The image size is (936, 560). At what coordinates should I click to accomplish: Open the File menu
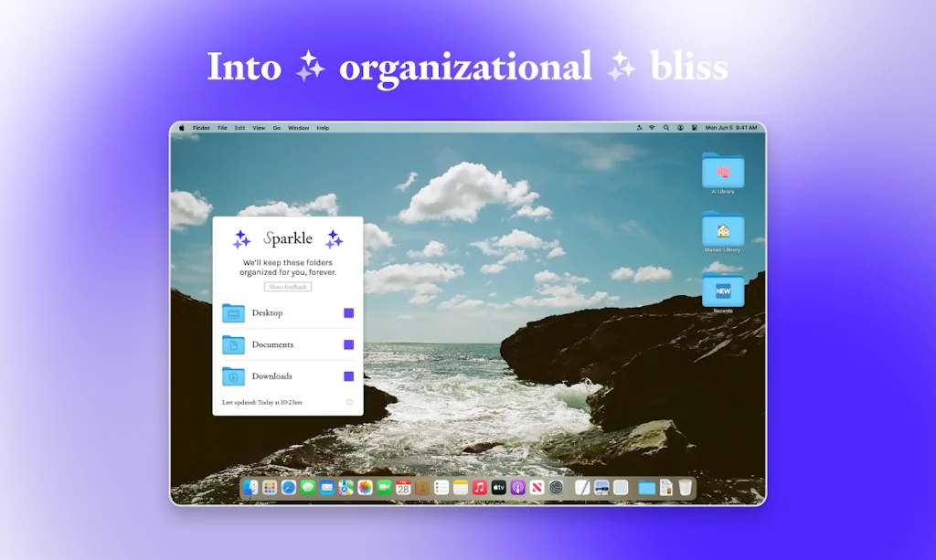[x=222, y=128]
